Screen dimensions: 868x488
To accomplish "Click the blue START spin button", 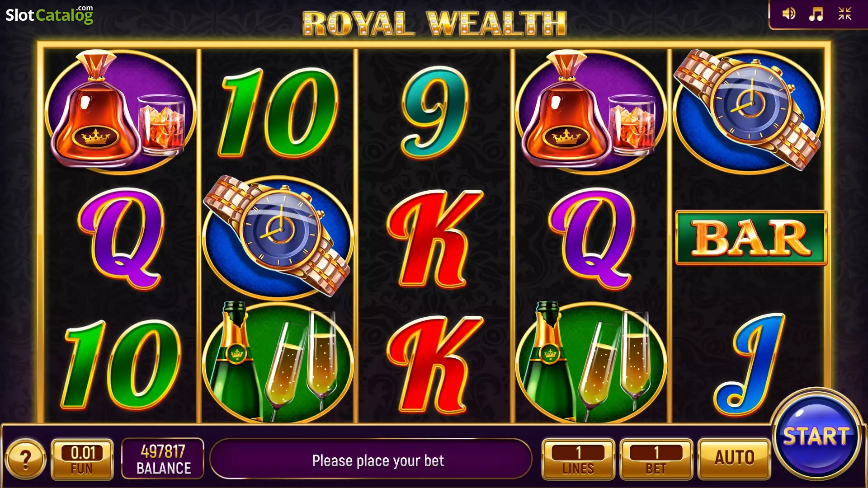I will [x=816, y=436].
